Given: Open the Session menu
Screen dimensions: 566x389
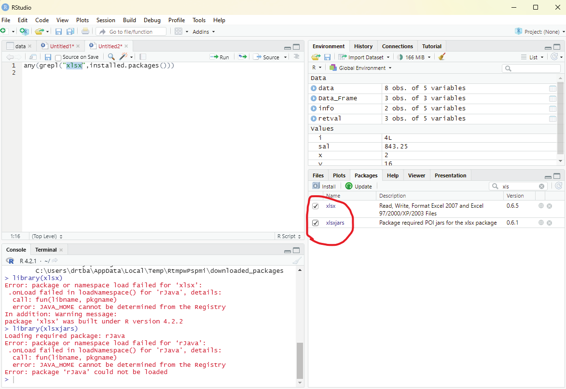Looking at the screenshot, I should 105,20.
